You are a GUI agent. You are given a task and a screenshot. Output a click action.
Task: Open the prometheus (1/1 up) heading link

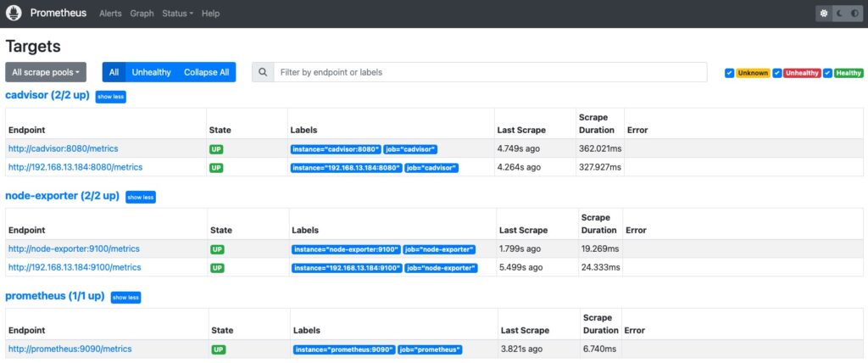pos(55,296)
